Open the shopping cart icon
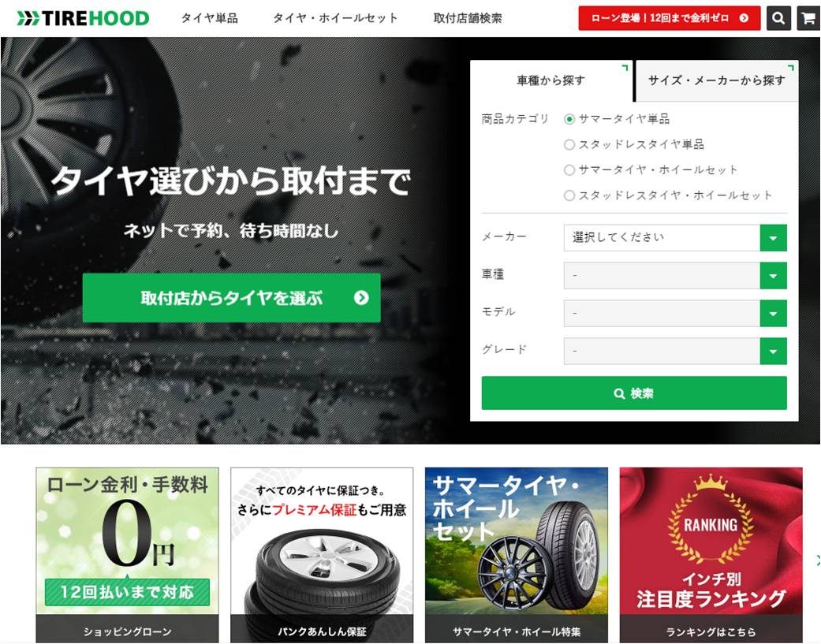The image size is (821, 644). coord(808,18)
